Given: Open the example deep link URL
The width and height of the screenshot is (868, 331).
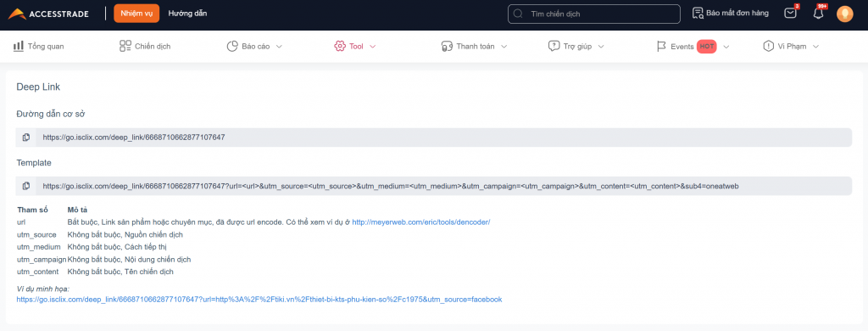Looking at the screenshot, I should coord(259,300).
